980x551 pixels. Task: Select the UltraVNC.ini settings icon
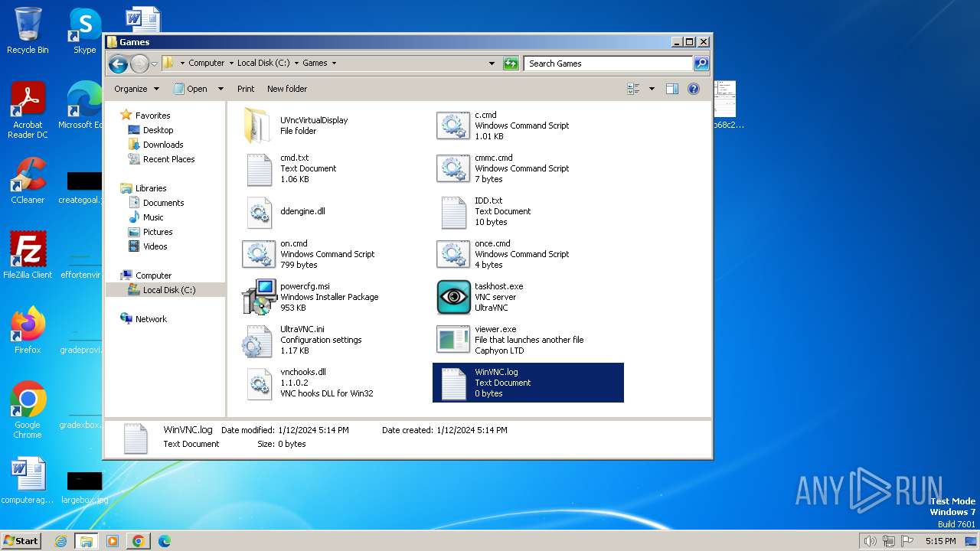coord(257,341)
